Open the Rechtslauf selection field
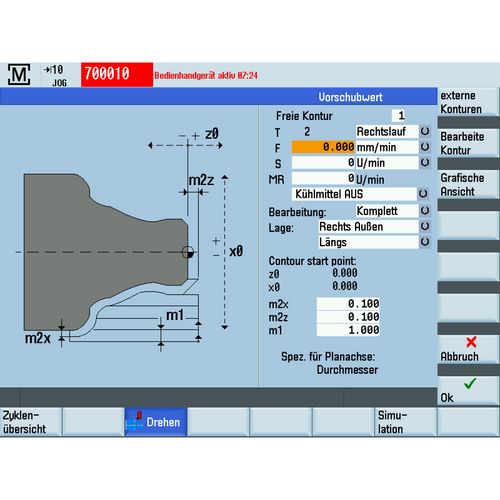Viewport: 500px width, 500px height. pos(387,131)
